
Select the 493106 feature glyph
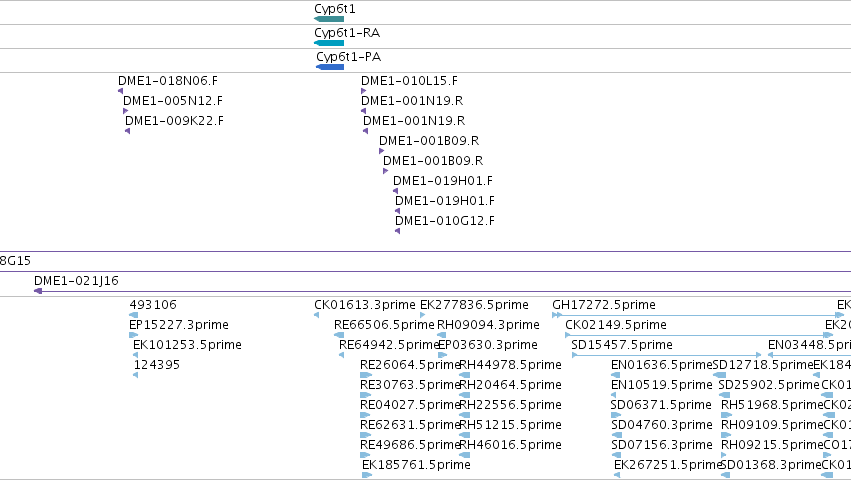[x=134, y=315]
